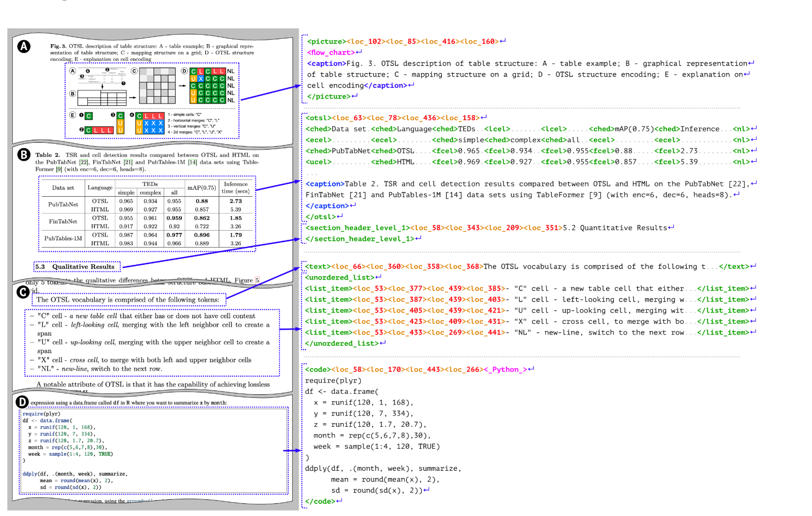
Task: Click the "Table 2." caption label on the page
Action: tap(48, 155)
